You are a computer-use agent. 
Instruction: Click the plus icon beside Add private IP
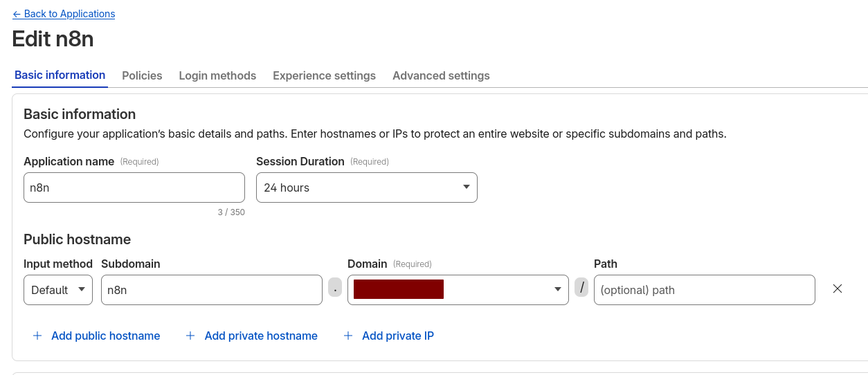point(348,336)
